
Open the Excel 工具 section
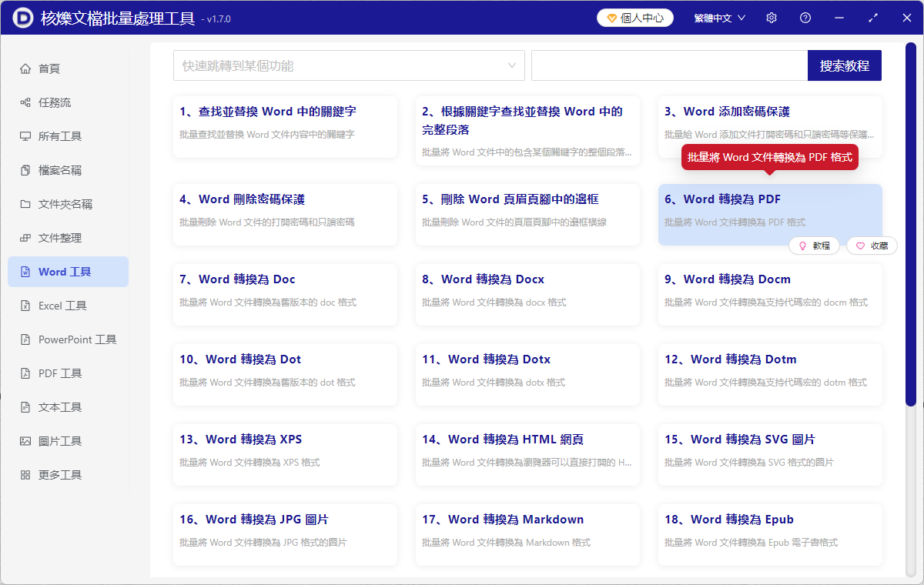click(x=68, y=305)
